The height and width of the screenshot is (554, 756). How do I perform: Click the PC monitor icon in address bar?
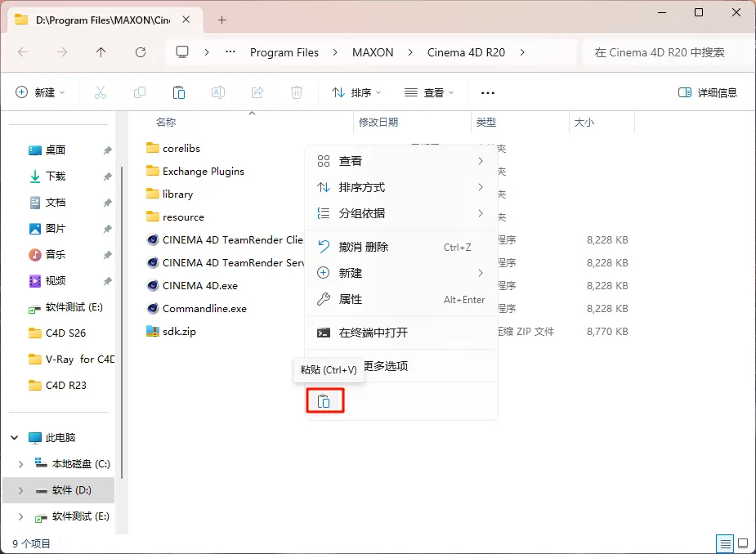182,52
